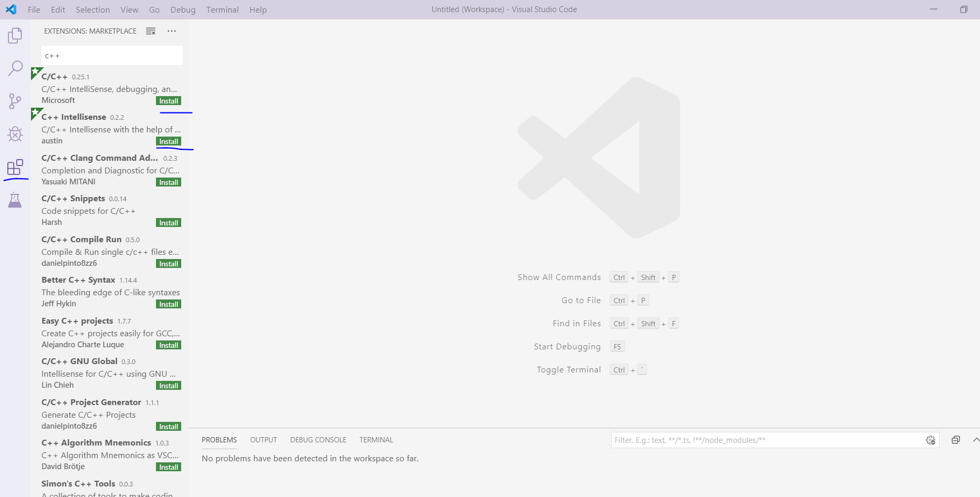Click the Yasuaki MITANI publisher name

click(68, 182)
